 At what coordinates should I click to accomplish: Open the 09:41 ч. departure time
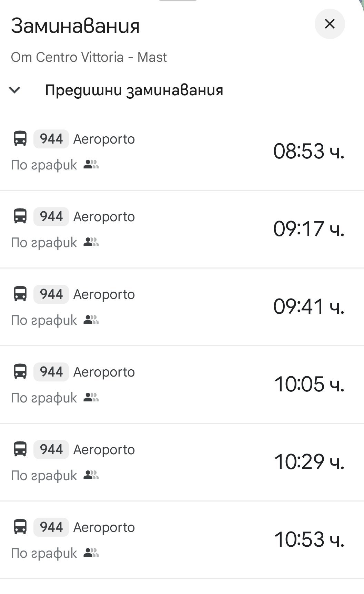click(309, 306)
